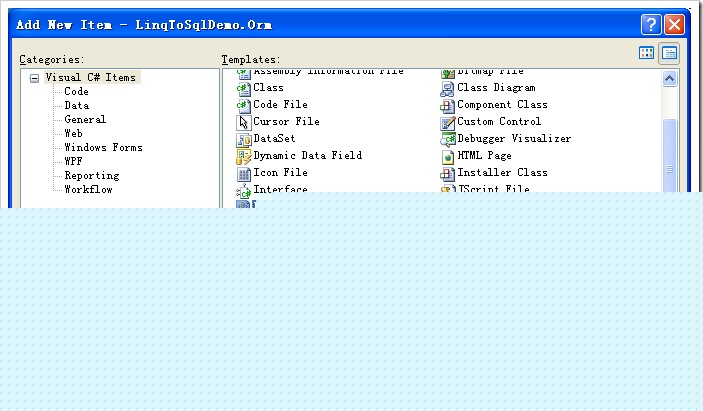Viewport: 703px width, 411px height.
Task: Select the Reporting category
Action: coord(92,175)
